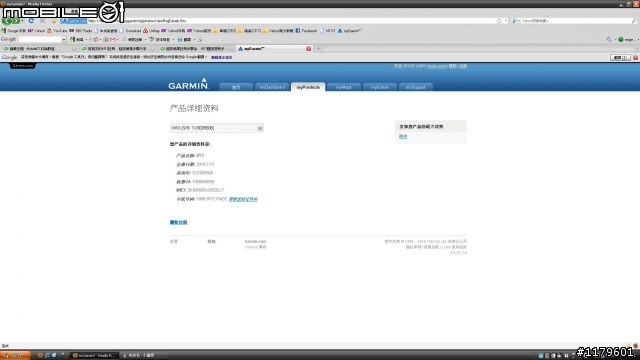Click the Google toolbar search input

coord(40,40)
